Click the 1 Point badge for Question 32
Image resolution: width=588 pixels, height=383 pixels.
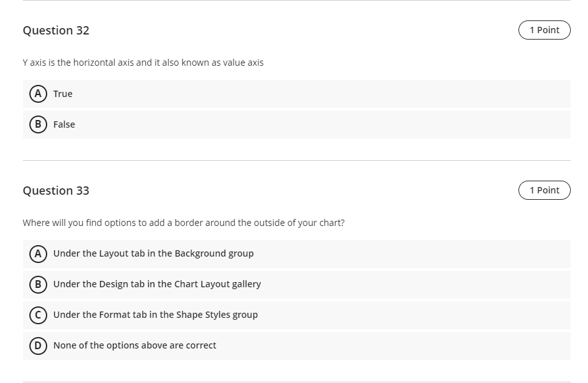[x=544, y=30]
